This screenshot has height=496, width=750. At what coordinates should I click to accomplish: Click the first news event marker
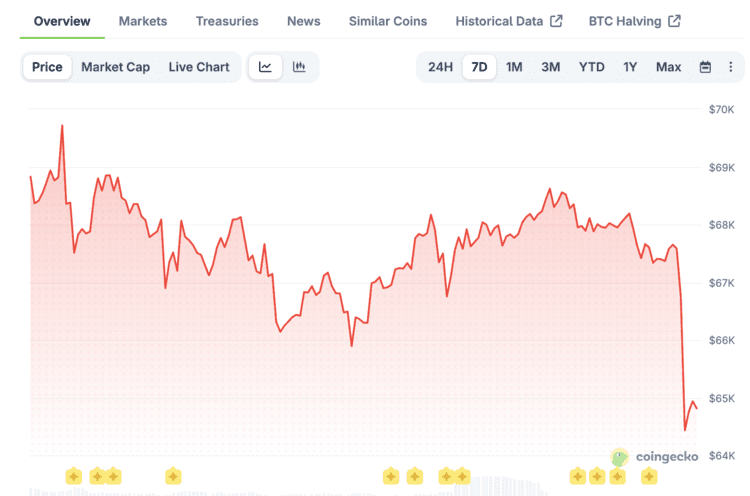pos(73,475)
